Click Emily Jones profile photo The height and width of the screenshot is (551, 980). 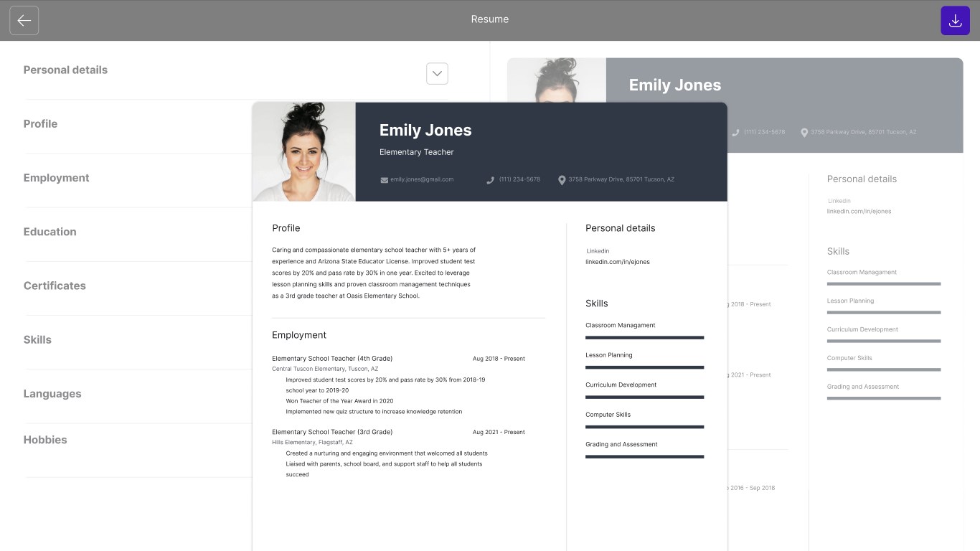pos(303,151)
